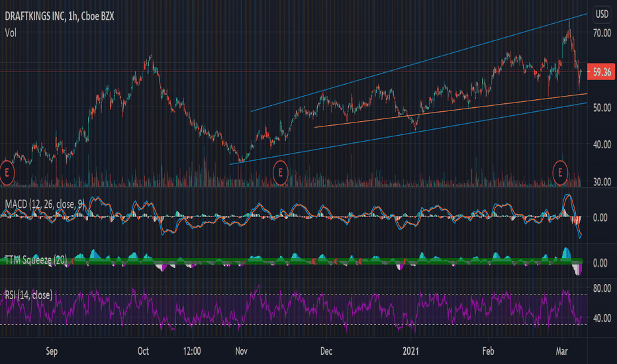
Task: Click the USD currency label
Action: point(602,14)
